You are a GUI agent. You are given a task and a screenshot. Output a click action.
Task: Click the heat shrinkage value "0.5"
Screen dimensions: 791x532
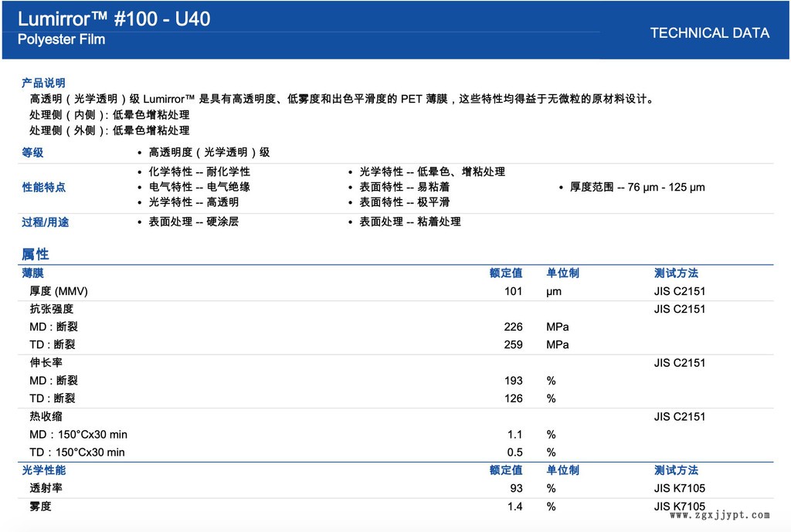coord(515,452)
